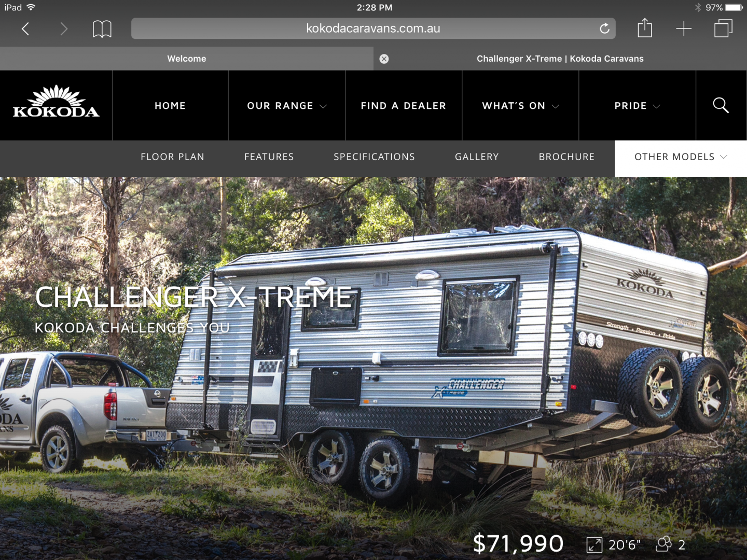Open the Pride dropdown
The width and height of the screenshot is (747, 560).
(x=637, y=106)
